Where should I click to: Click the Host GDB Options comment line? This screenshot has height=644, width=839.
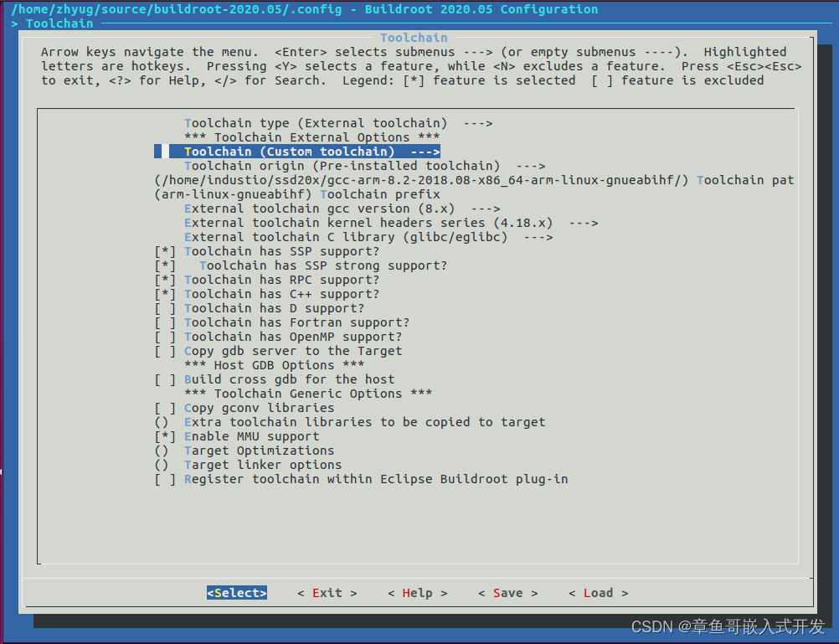pyautogui.click(x=274, y=366)
